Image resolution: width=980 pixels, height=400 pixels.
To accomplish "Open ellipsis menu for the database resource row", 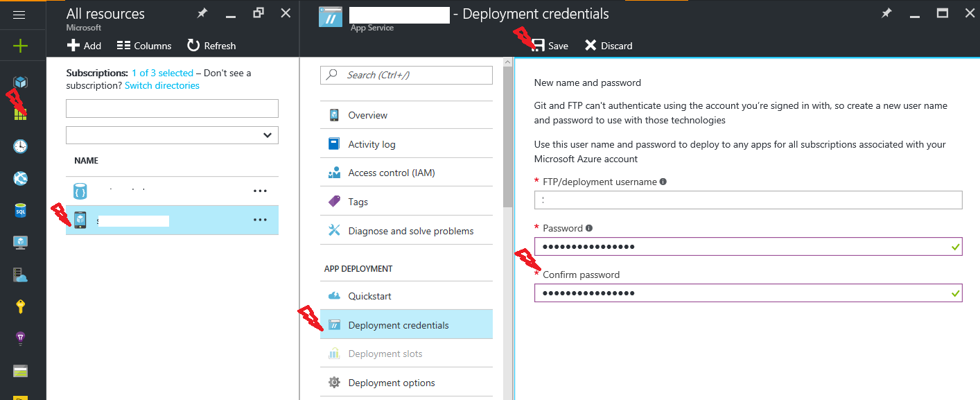I will (x=260, y=191).
